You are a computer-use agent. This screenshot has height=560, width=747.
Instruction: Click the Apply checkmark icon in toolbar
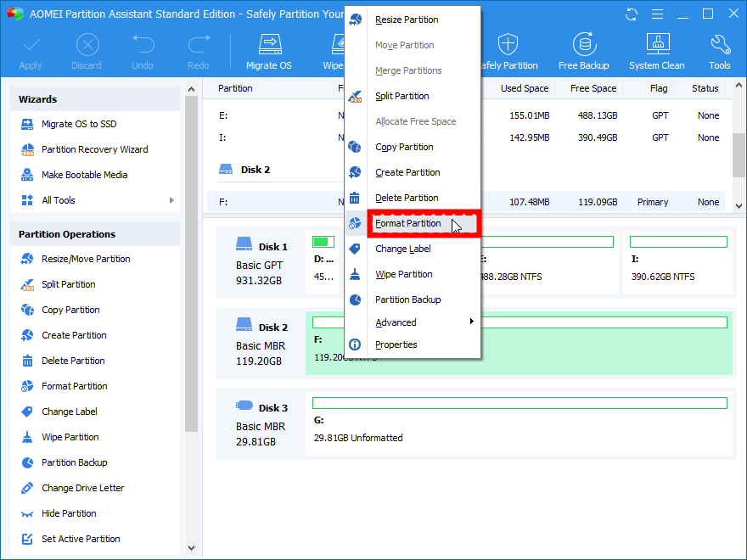click(31, 45)
